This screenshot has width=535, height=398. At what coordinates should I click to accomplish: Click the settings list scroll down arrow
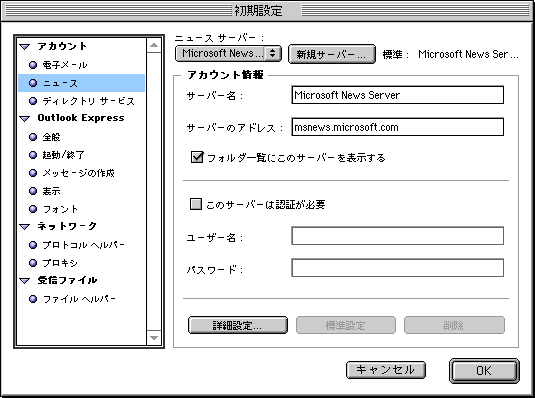tap(154, 338)
